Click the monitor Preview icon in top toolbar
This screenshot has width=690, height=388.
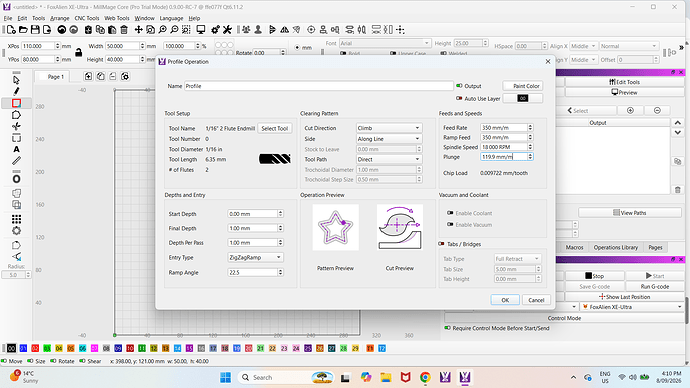click(x=201, y=30)
